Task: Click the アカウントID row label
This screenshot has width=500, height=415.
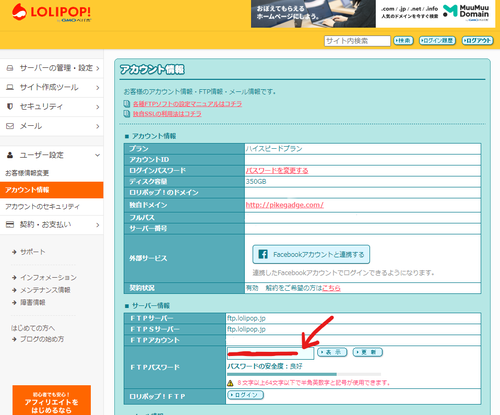Action: (x=149, y=160)
